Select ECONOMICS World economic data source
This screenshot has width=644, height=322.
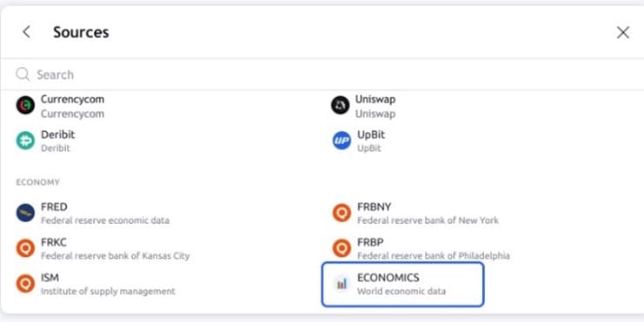click(x=403, y=285)
